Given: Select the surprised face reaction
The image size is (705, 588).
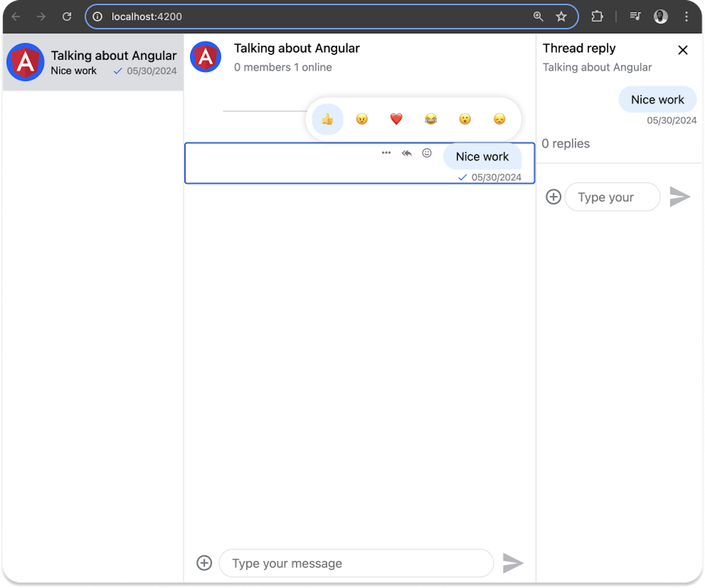Looking at the screenshot, I should 464,119.
